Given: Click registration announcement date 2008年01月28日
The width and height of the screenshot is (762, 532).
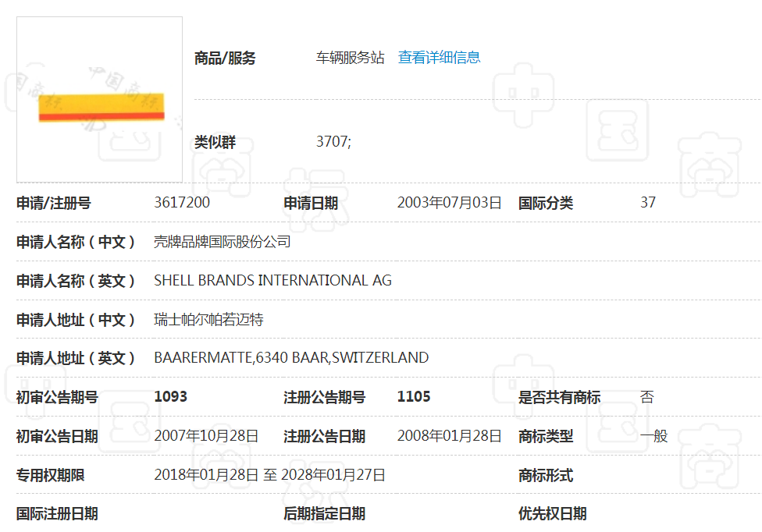Looking at the screenshot, I should (449, 436).
